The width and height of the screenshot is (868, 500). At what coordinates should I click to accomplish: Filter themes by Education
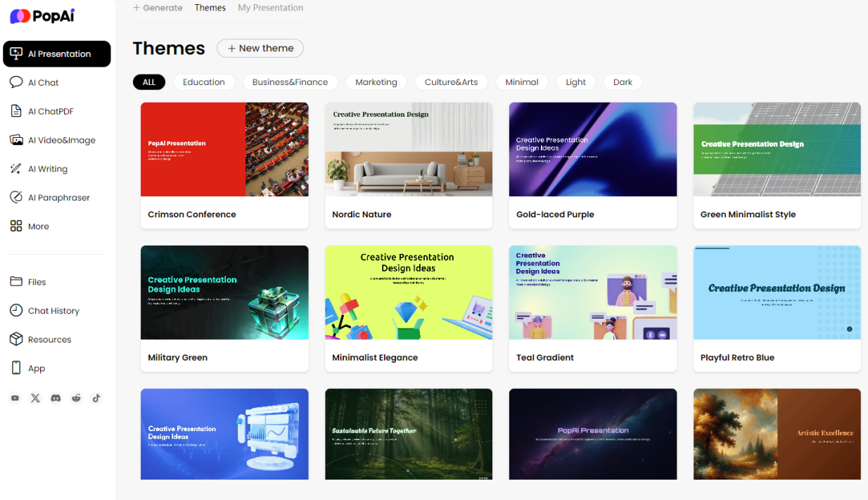click(x=204, y=82)
